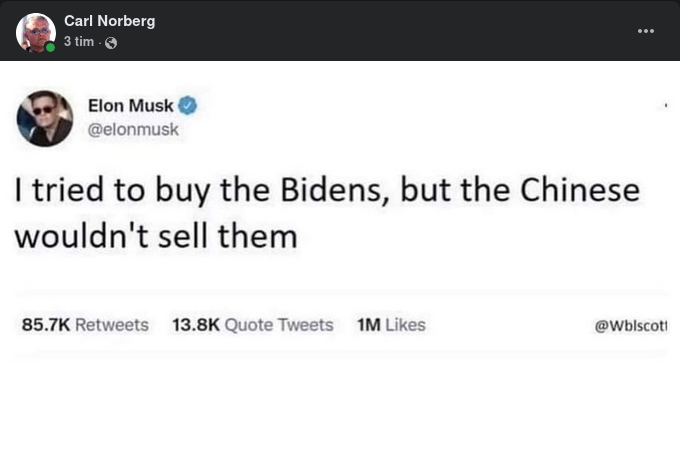Screen dimensions: 680x456
Task: Click Elon Musk's avatar in the tweet
Action: [45, 118]
